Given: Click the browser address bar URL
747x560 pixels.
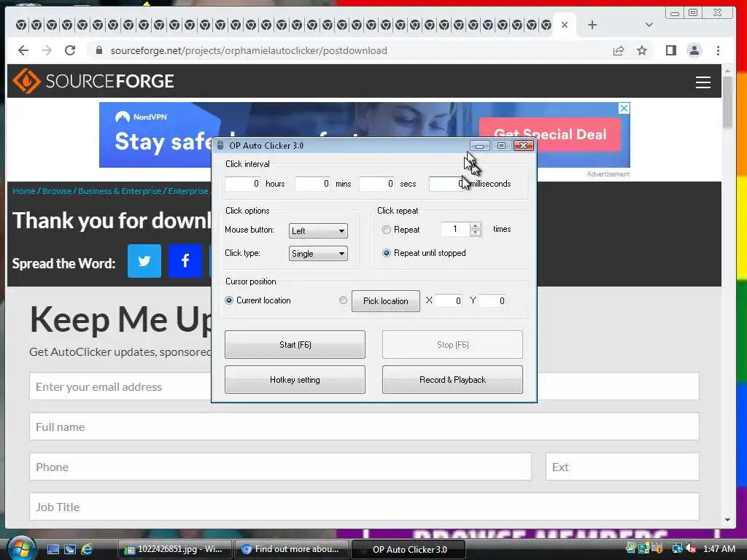Looking at the screenshot, I should point(249,50).
